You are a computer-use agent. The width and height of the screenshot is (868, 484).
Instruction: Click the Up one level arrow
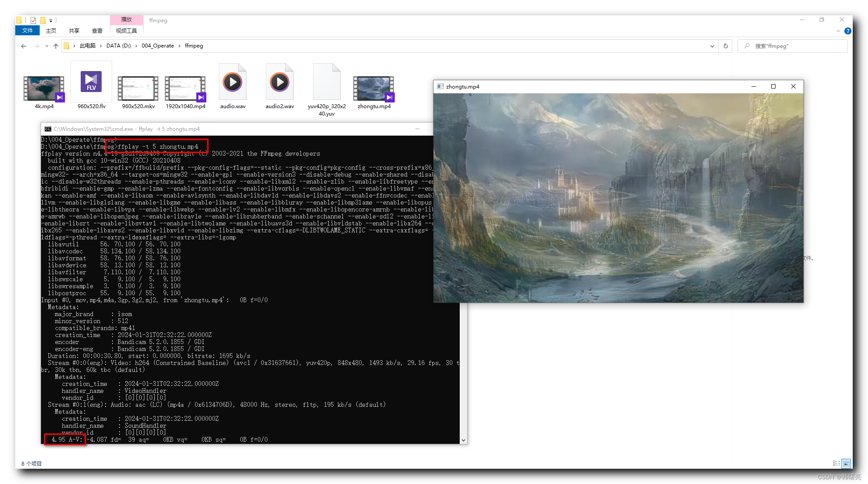56,46
